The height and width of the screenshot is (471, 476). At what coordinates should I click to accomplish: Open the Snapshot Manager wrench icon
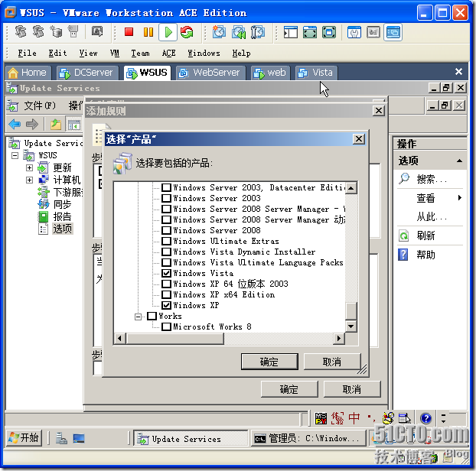[x=257, y=32]
